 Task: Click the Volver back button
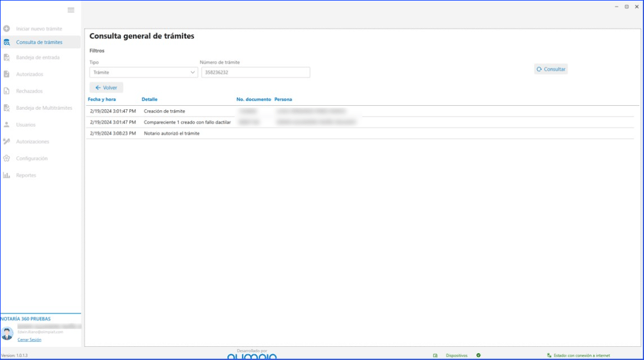106,87
